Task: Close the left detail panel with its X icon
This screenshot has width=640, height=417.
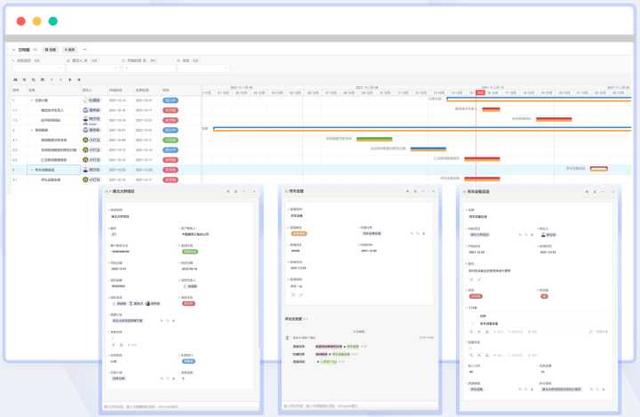Action: point(254,191)
